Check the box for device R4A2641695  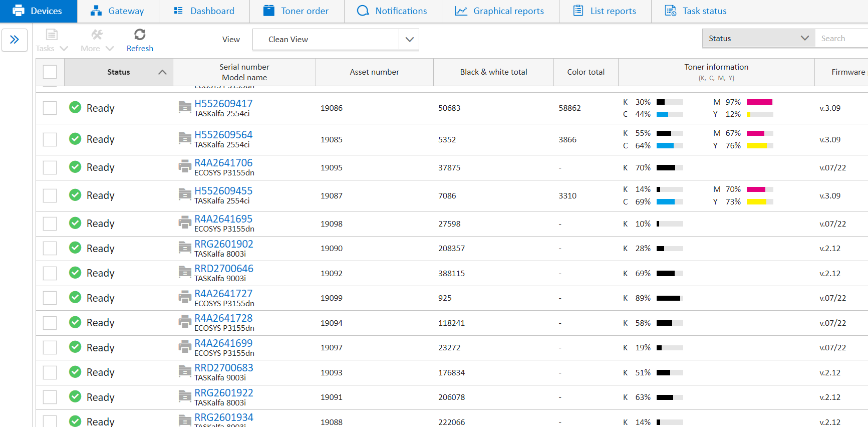coord(50,224)
